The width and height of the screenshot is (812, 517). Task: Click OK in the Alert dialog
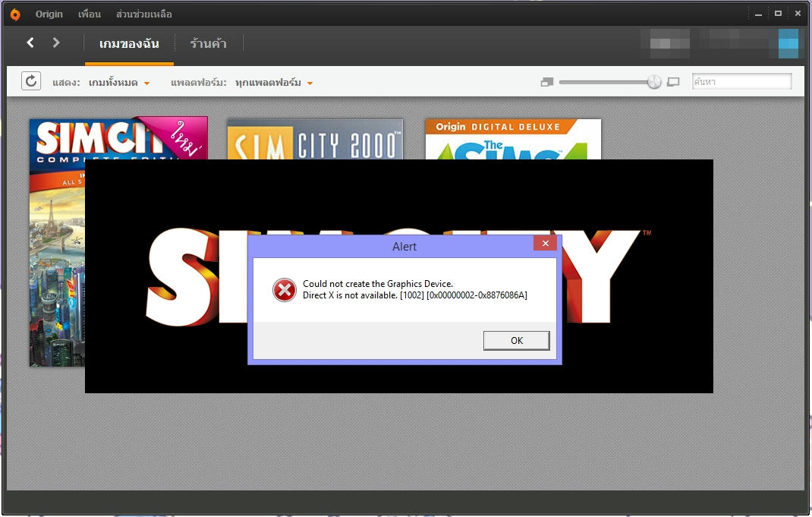point(516,340)
